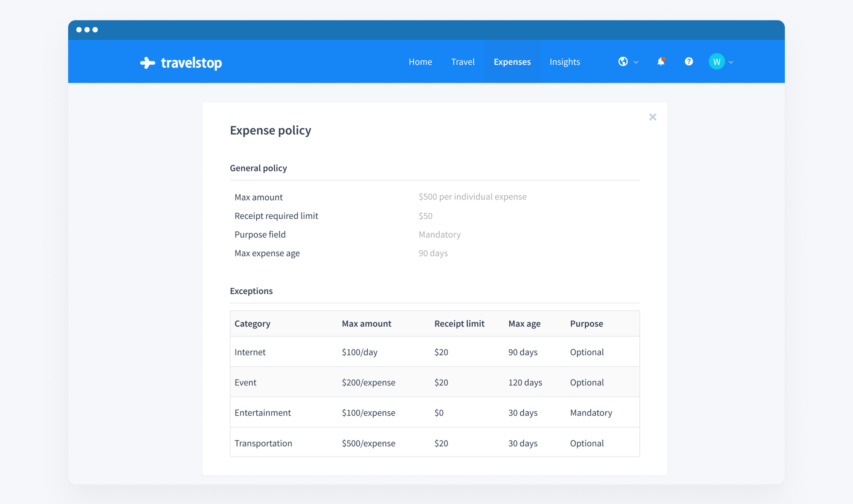Click the $0 receipt limit cell

(x=439, y=413)
